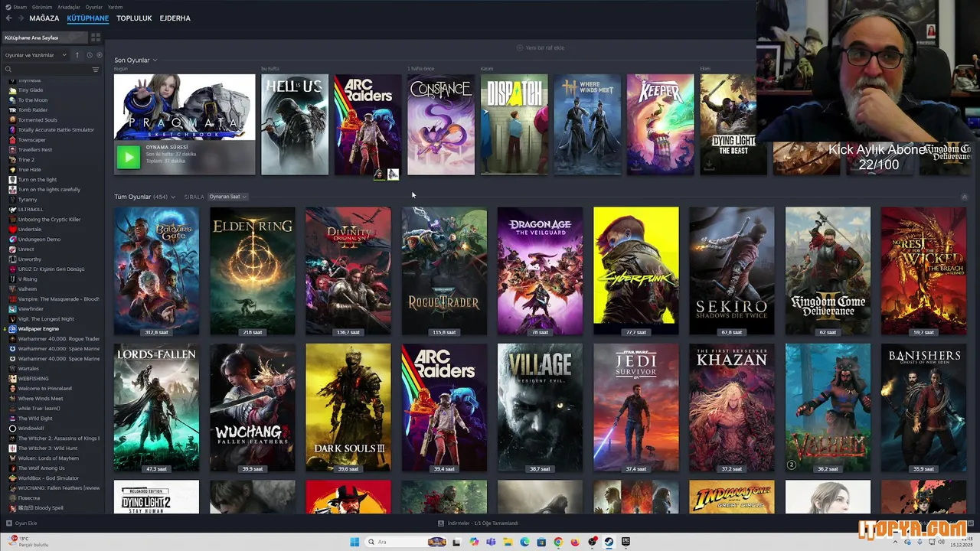Screen dimensions: 980x551
Task: Click the downloads icon in bottom bar
Action: [x=441, y=523]
